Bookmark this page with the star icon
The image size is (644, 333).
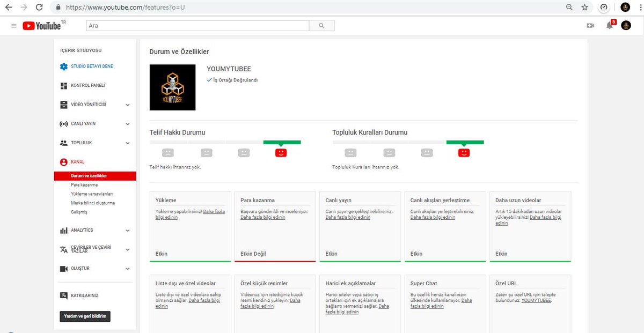coord(584,8)
